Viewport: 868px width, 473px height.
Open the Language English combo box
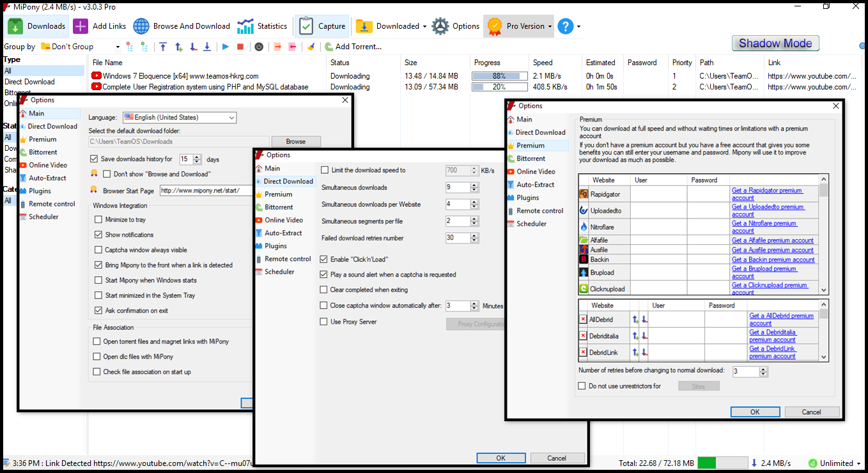pos(180,118)
